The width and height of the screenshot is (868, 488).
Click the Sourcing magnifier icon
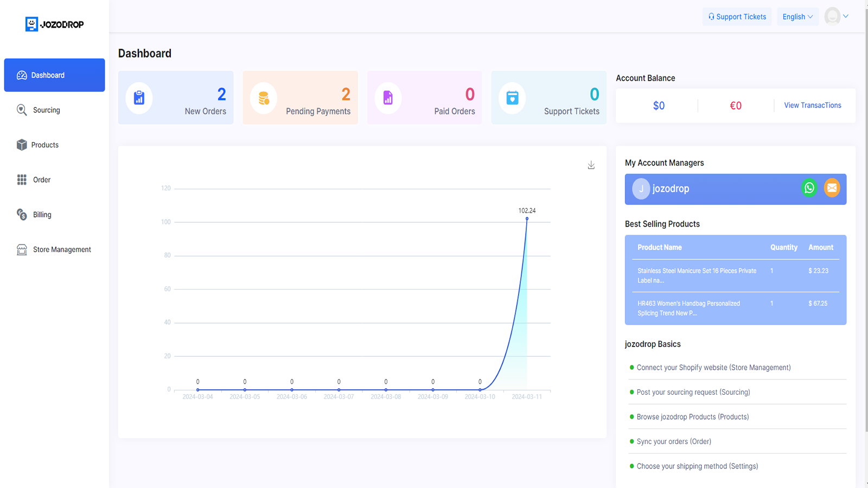point(22,110)
